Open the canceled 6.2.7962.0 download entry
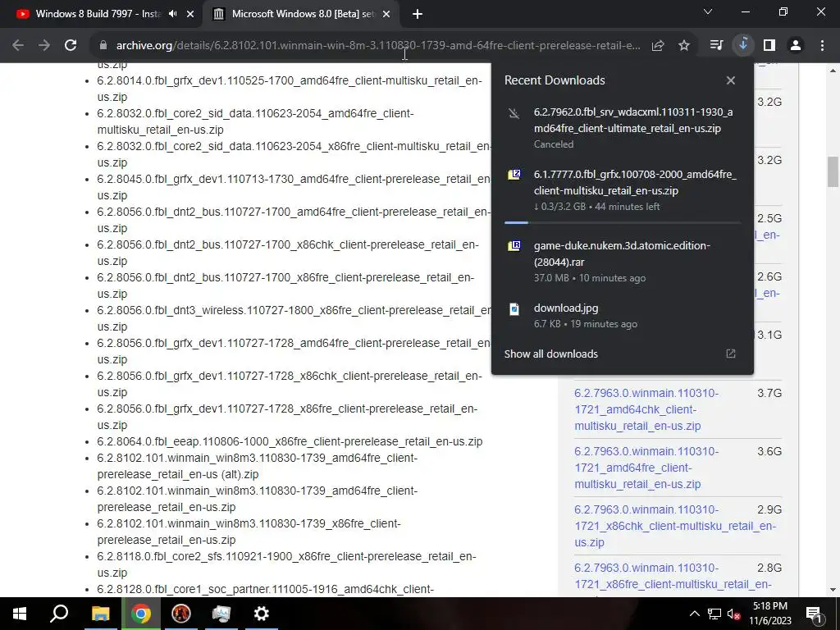 click(622, 127)
